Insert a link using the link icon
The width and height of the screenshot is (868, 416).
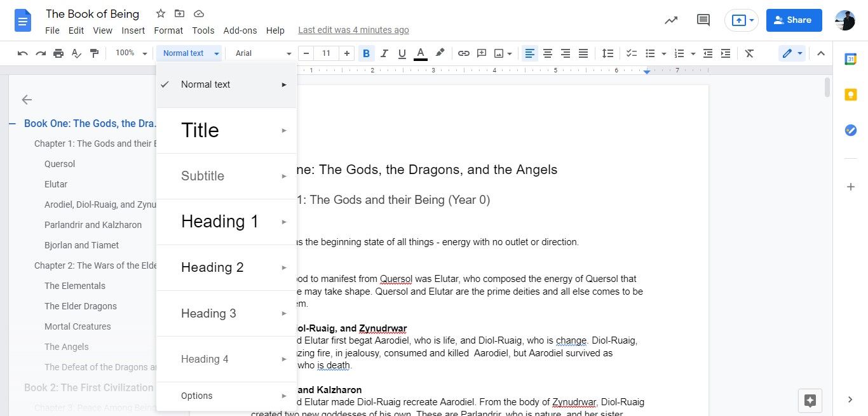tap(463, 53)
